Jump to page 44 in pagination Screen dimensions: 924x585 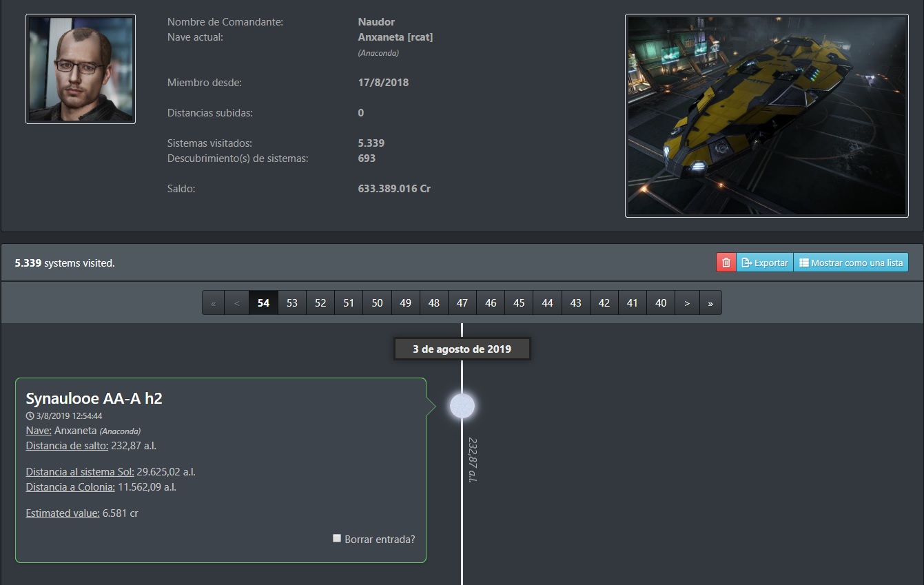click(547, 303)
